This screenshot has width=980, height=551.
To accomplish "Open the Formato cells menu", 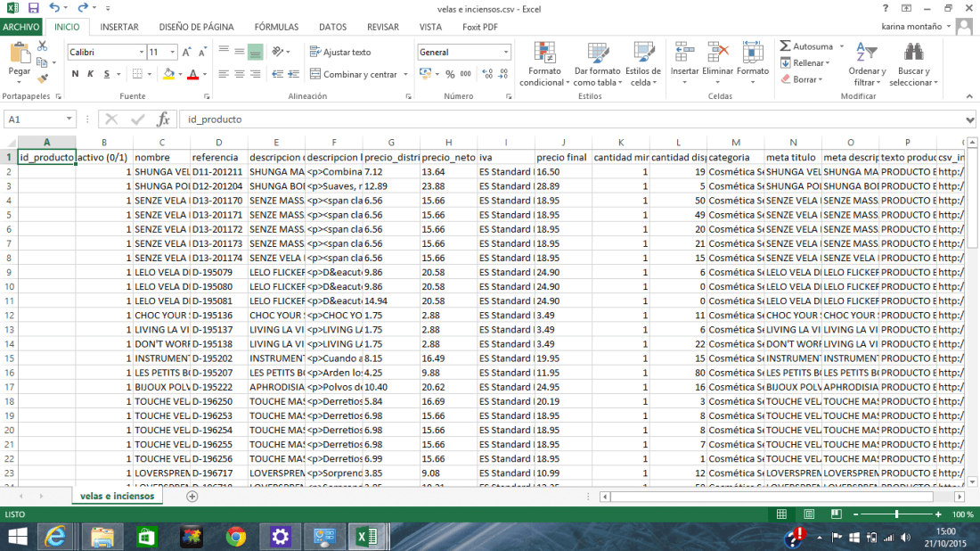I will [753, 64].
